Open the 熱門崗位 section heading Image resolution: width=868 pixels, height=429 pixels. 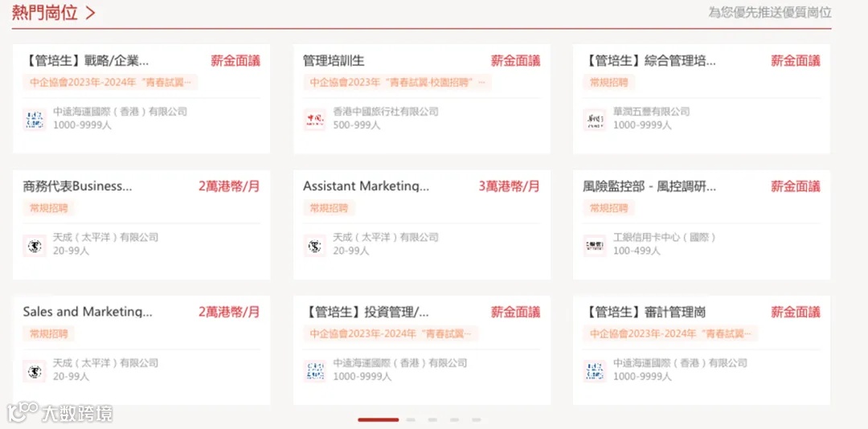pos(45,14)
